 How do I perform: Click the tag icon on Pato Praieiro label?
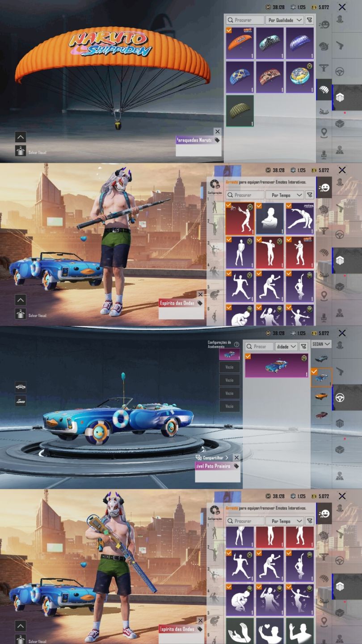[236, 466]
